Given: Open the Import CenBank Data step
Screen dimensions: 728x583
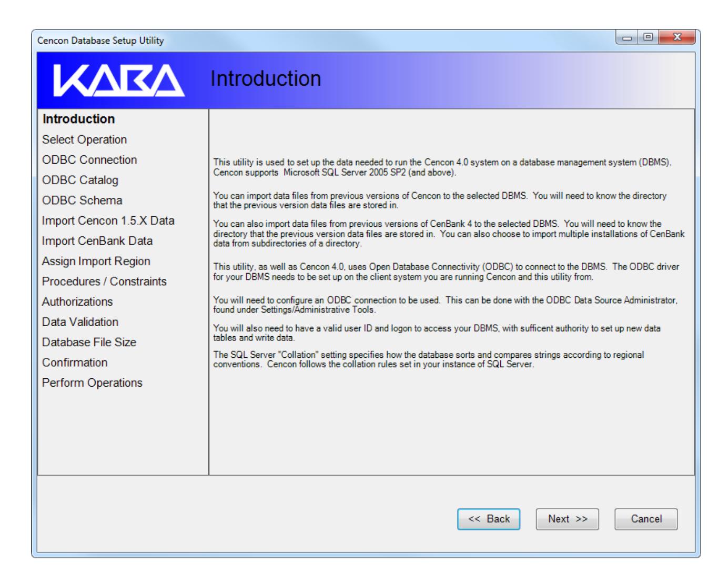Looking at the screenshot, I should (97, 240).
